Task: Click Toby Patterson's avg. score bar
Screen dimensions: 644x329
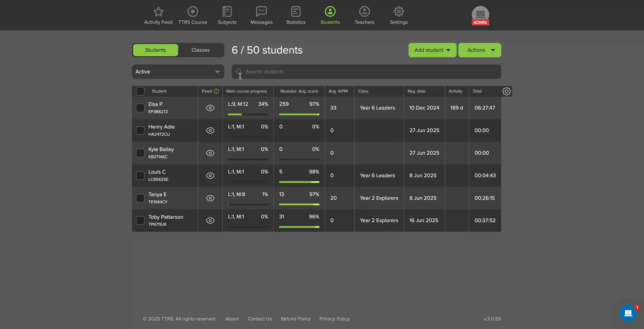Action: click(299, 227)
